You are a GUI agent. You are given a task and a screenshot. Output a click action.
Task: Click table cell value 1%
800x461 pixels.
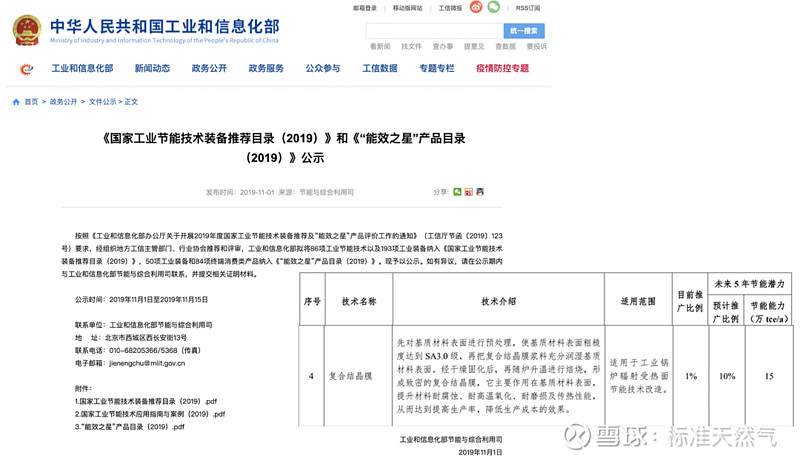pos(691,376)
